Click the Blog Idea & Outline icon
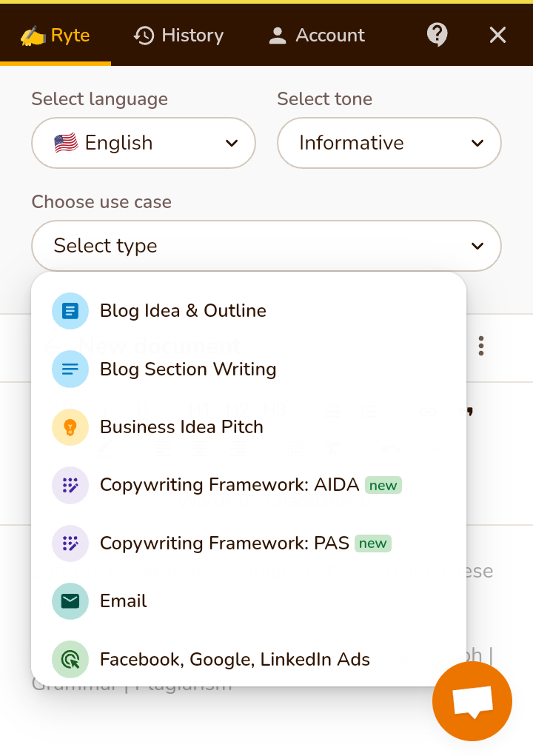 coord(70,311)
